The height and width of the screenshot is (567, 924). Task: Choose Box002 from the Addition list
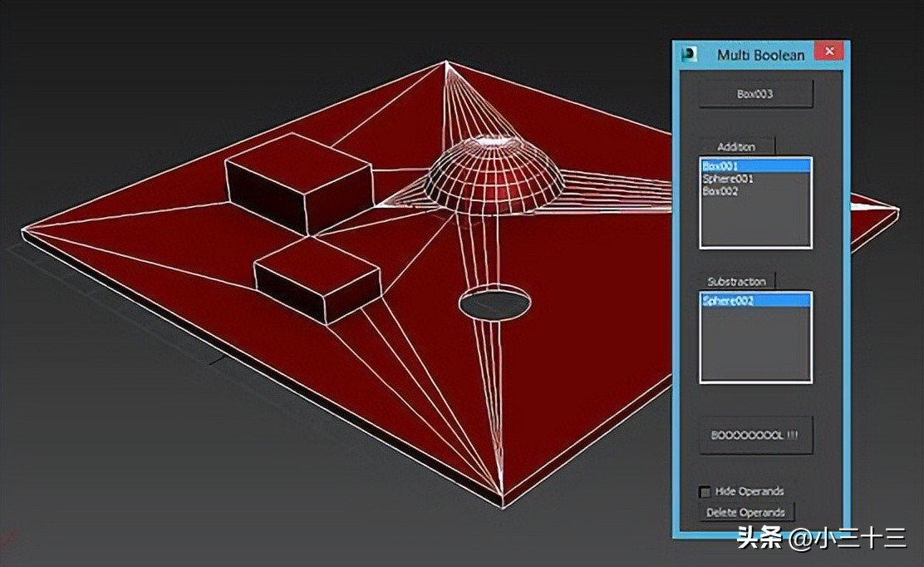(720, 191)
